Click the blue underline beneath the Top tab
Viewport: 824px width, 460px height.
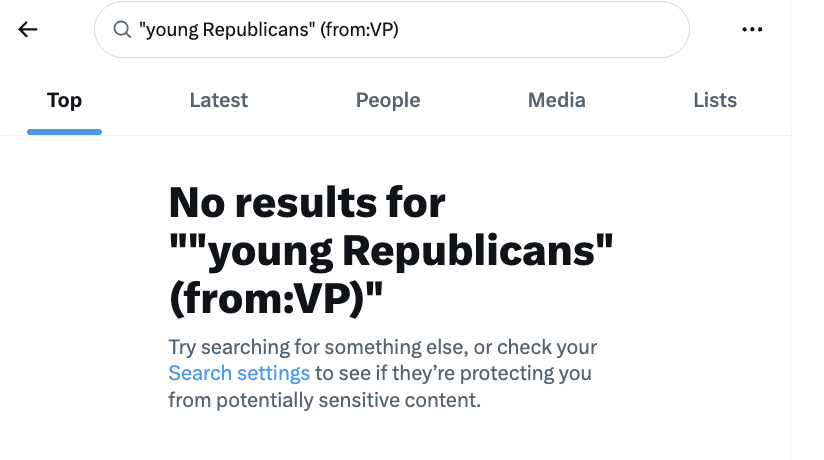coord(64,132)
